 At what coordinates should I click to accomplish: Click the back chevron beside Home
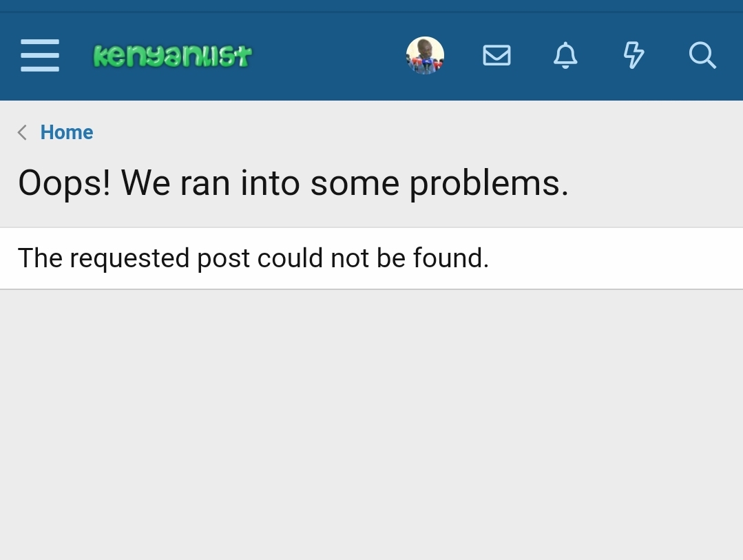(22, 132)
